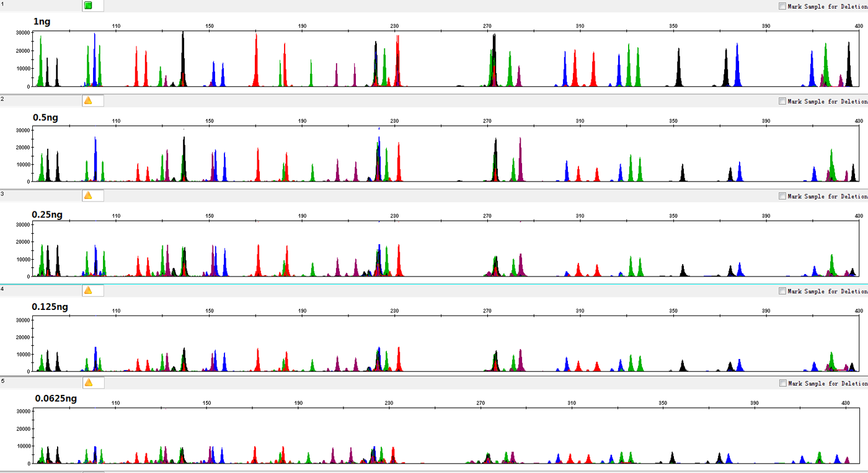
Task: Toggle the deletion checkbox for sample 5
Action: [x=782, y=383]
